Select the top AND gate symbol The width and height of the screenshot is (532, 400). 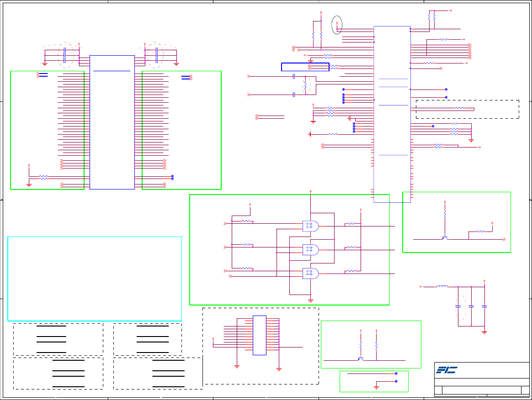click(x=310, y=226)
